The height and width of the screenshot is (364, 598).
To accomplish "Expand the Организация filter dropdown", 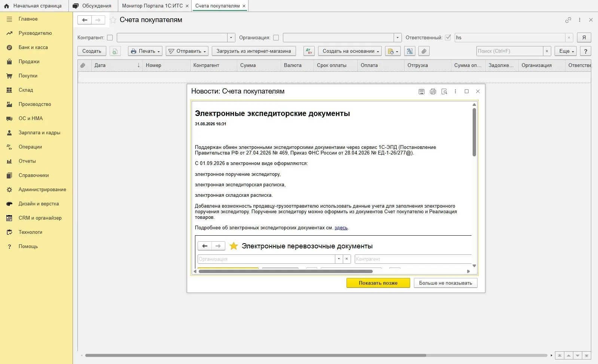I will [x=397, y=38].
